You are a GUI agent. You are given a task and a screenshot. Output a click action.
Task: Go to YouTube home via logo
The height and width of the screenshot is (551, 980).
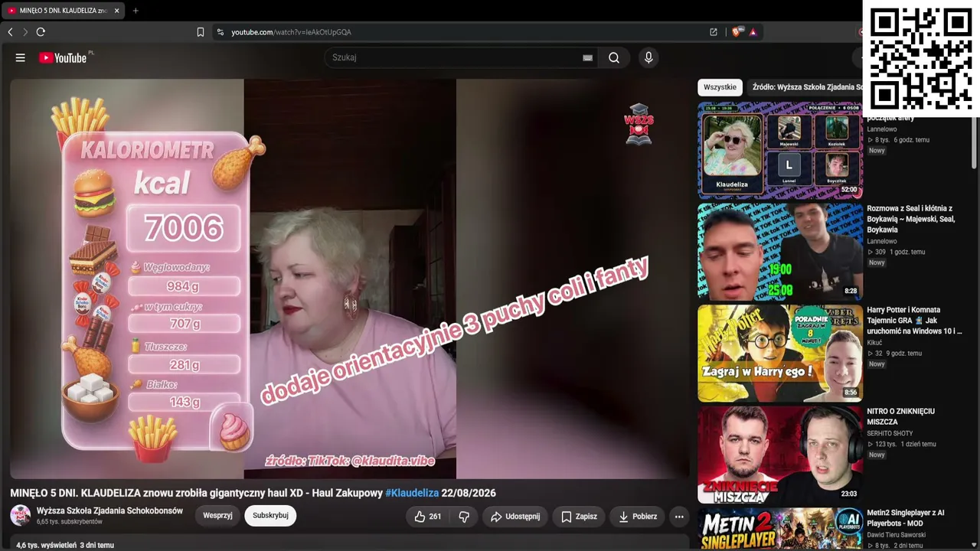[x=64, y=57]
